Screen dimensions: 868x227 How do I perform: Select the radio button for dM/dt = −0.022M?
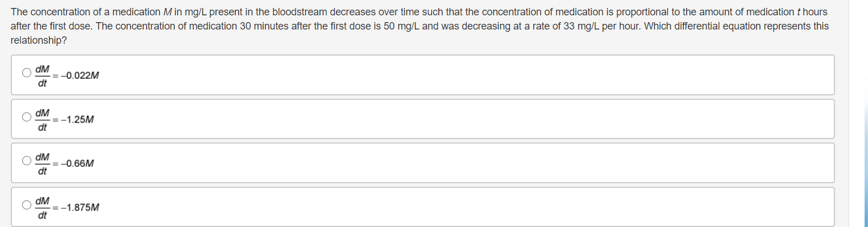[27, 73]
